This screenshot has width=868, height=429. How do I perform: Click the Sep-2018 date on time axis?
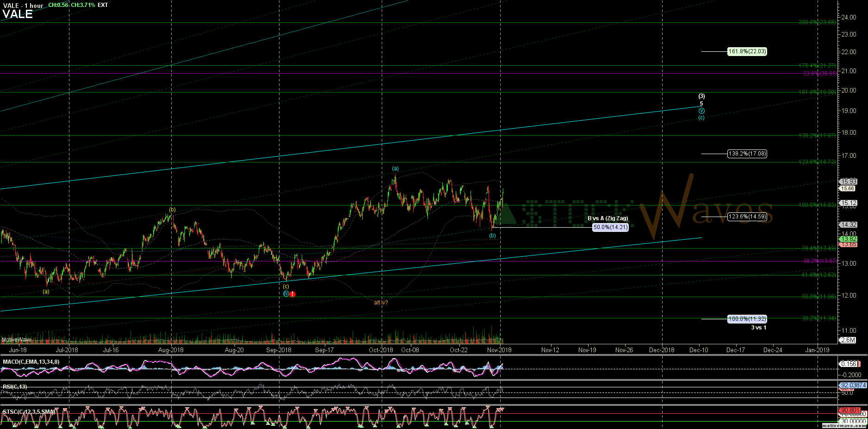[279, 350]
